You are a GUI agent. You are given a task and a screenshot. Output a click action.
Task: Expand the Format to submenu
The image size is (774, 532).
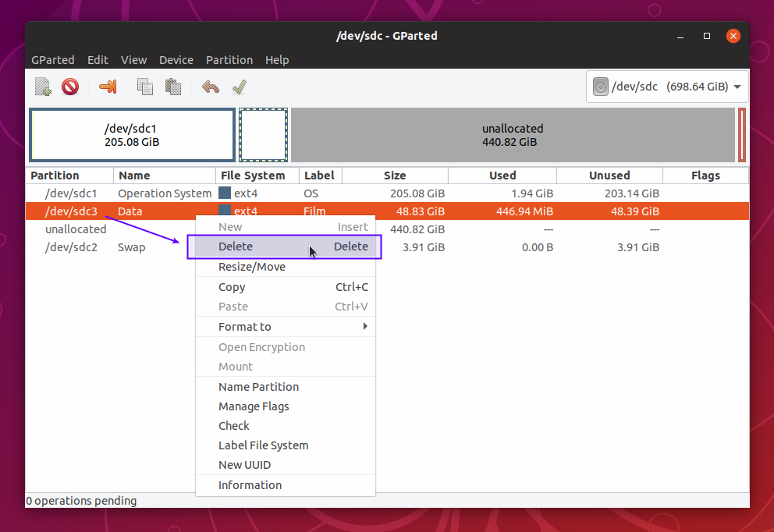pyautogui.click(x=285, y=327)
